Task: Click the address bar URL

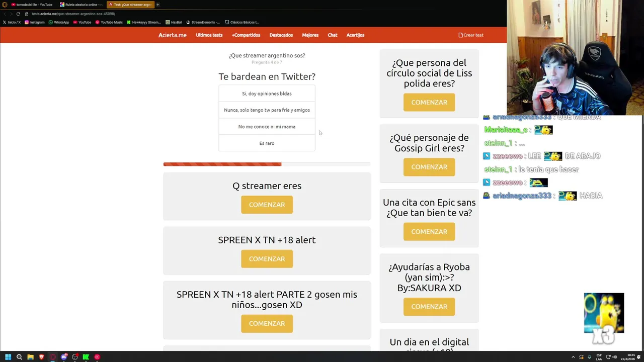Action: [x=73, y=14]
